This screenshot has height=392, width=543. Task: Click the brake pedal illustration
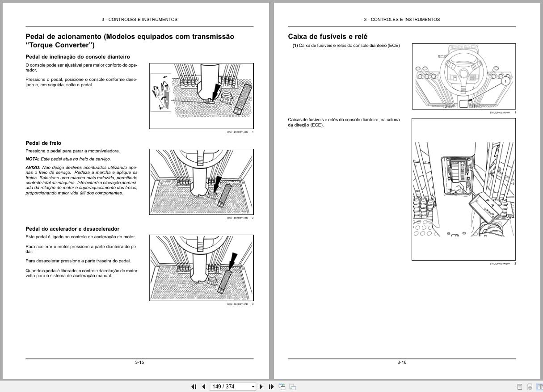pos(202,182)
